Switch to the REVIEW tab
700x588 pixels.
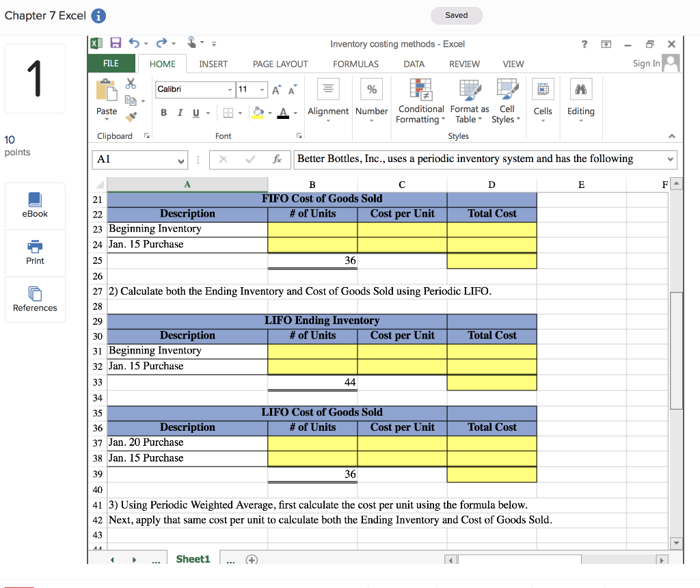click(x=464, y=64)
